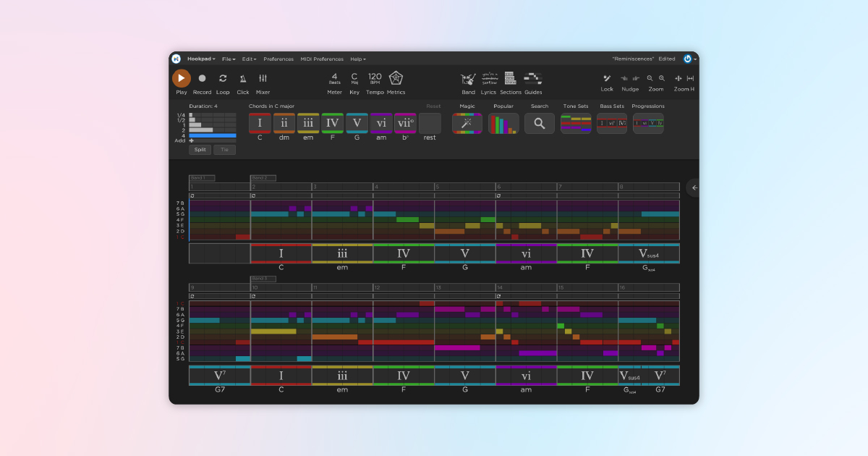The width and height of the screenshot is (868, 456).
Task: Select the Band 2 marker
Action: 263,178
